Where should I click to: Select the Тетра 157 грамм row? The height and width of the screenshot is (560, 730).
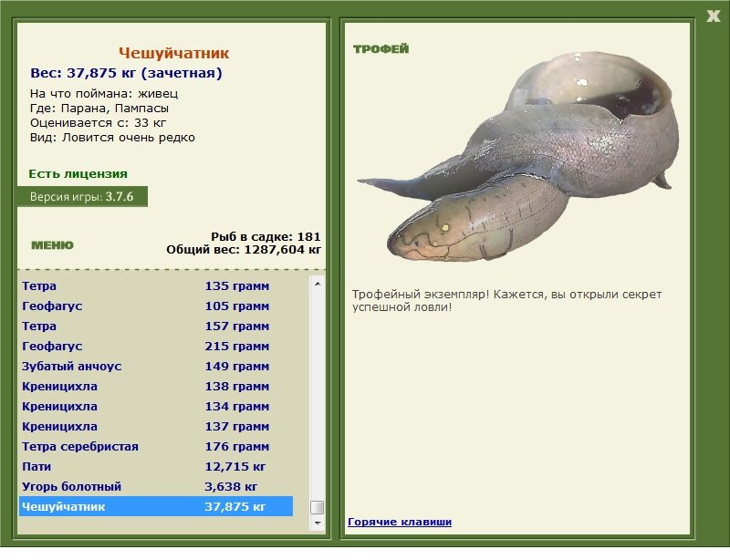156,326
